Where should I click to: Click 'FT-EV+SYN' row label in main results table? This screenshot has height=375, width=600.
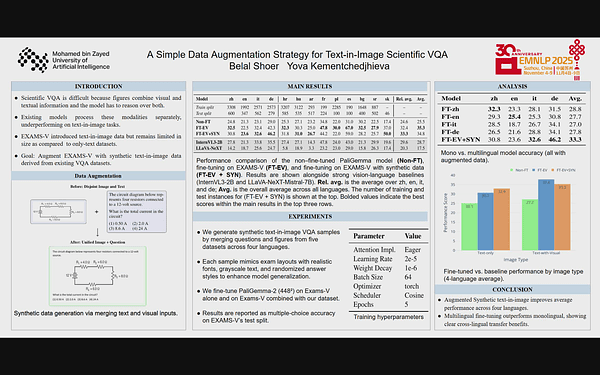208,134
